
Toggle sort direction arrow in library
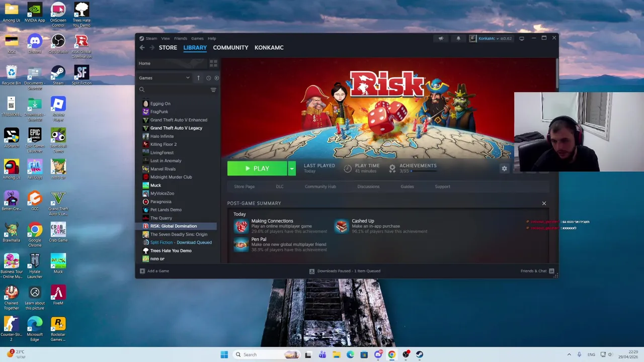(x=198, y=78)
